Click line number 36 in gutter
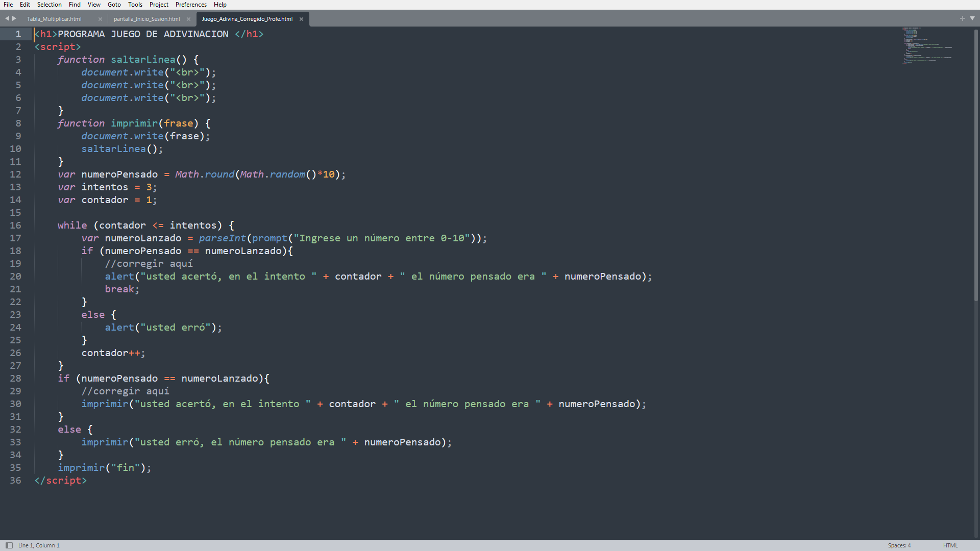This screenshot has height=551, width=980. pos(16,481)
